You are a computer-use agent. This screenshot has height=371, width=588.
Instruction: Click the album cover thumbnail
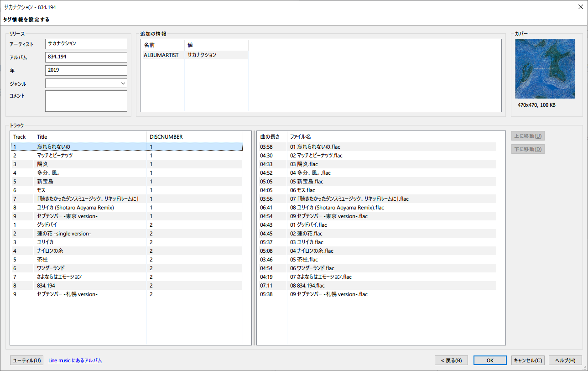click(545, 68)
